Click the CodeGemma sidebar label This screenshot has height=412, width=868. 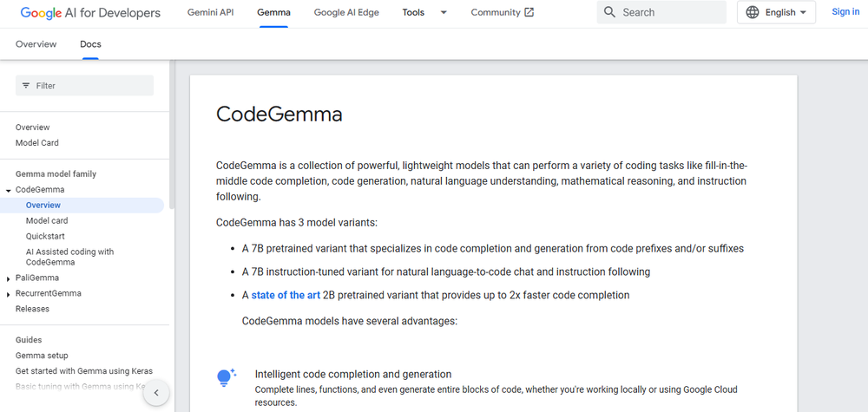40,190
